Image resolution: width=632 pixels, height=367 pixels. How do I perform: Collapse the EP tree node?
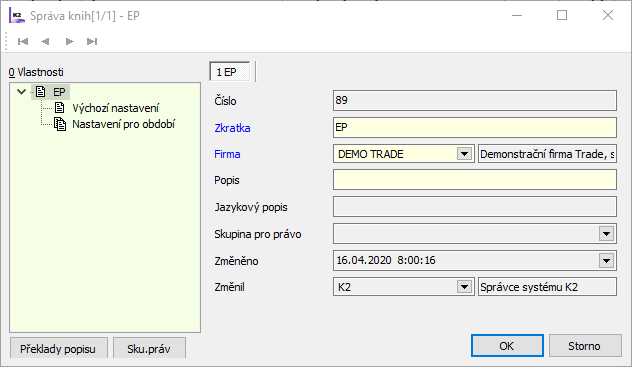21,92
